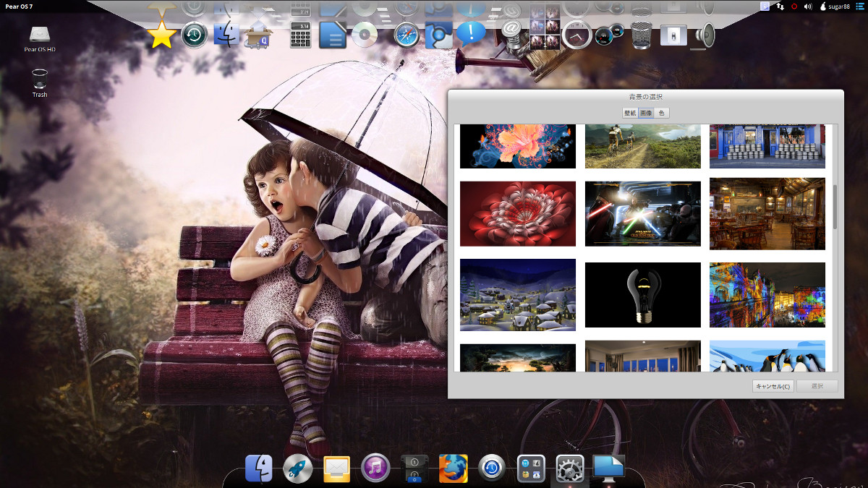Click the light switch icon in top dock
This screenshot has width=868, height=488.
click(x=673, y=35)
